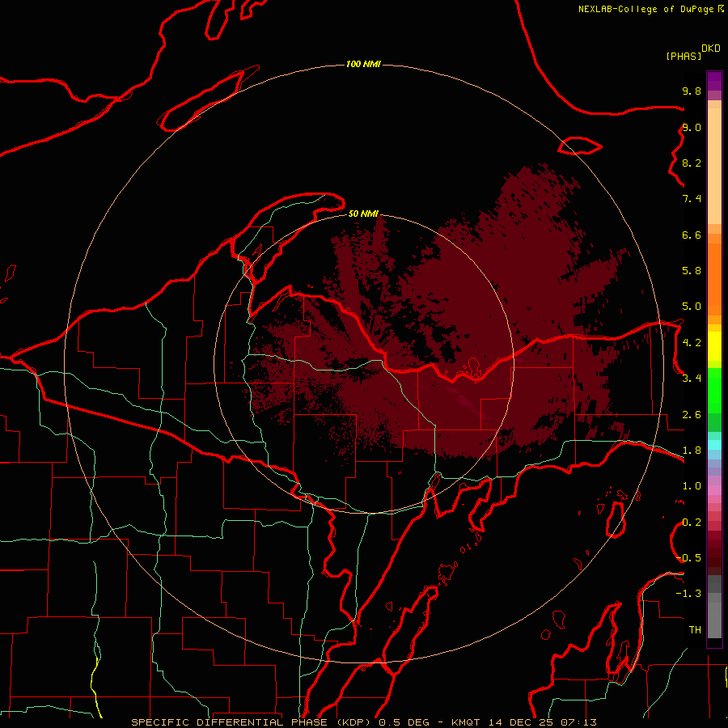The height and width of the screenshot is (728, 728).
Task: Click the 1.8 value on the color scale
Action: tap(692, 451)
